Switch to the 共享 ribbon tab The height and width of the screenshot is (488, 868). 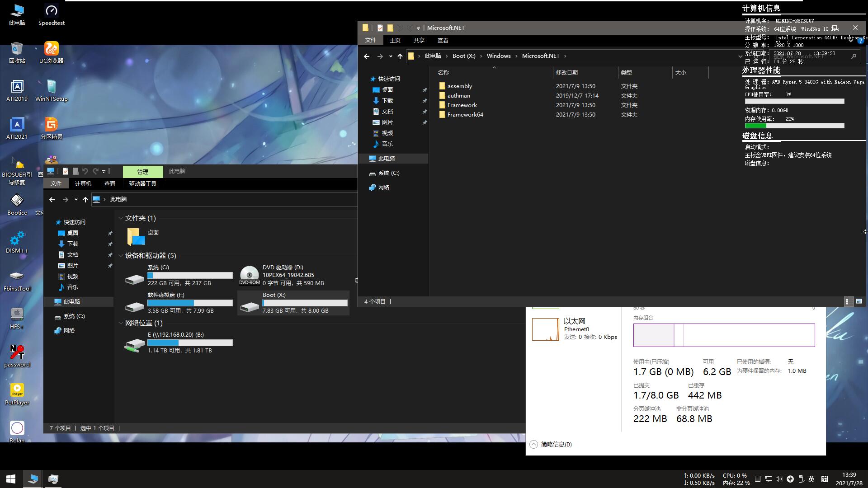click(419, 40)
